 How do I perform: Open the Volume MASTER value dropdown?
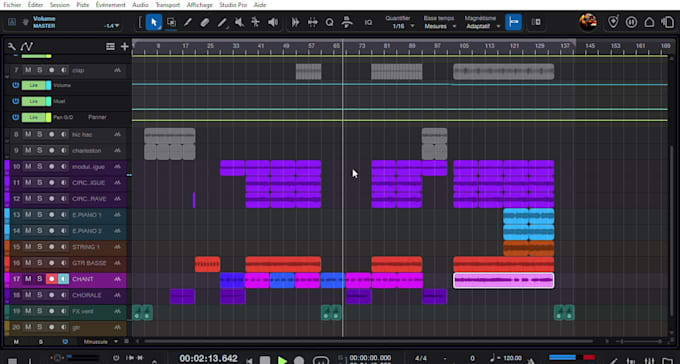coord(112,26)
